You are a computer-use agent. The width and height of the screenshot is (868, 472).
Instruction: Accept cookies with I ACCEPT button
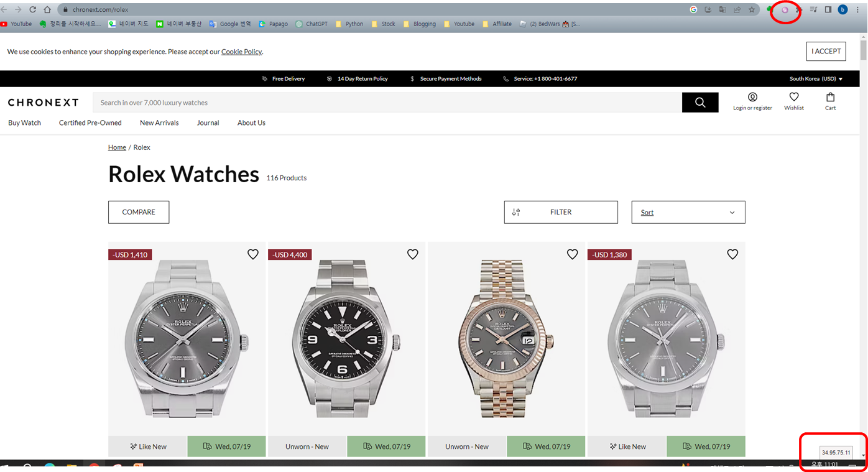[x=826, y=52]
